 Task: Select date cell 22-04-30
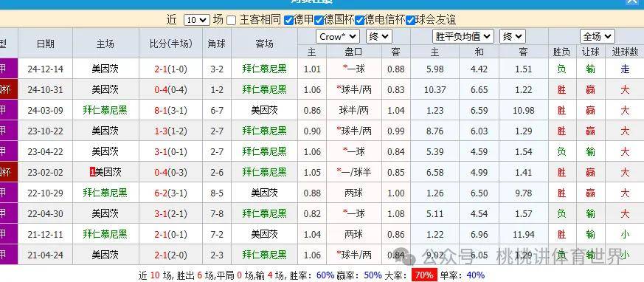[x=46, y=214]
